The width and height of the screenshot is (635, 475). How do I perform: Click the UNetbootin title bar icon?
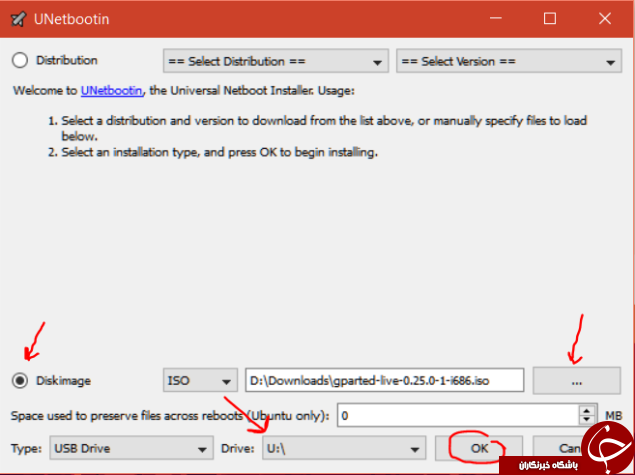(x=19, y=19)
